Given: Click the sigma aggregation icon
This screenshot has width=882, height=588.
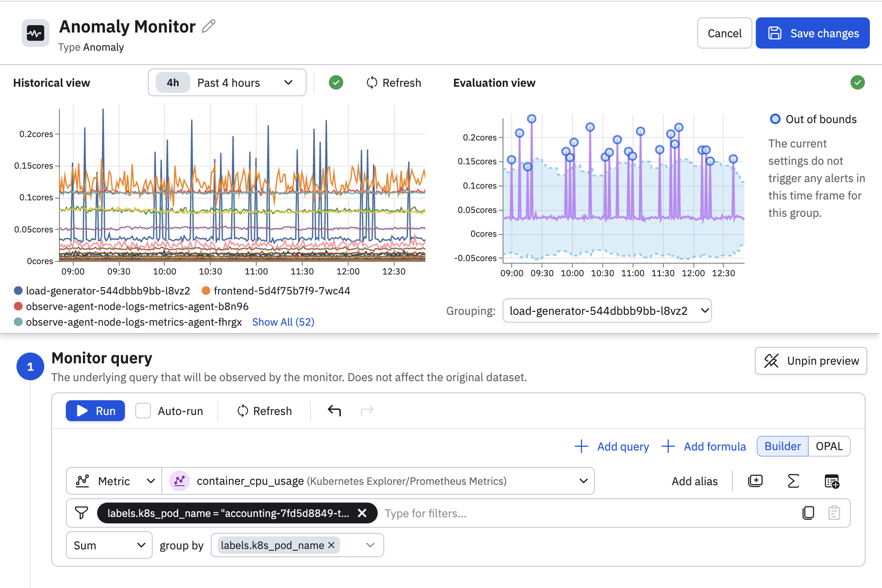Looking at the screenshot, I should 793,481.
